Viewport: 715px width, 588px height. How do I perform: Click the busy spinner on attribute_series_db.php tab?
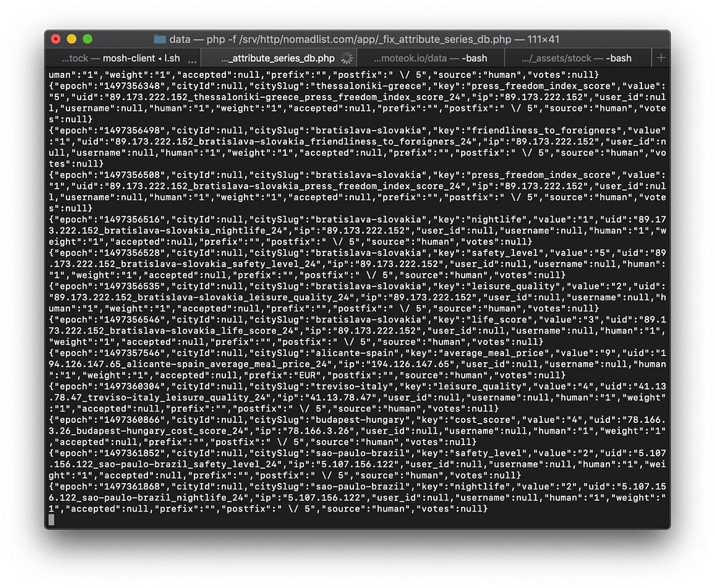click(347, 58)
